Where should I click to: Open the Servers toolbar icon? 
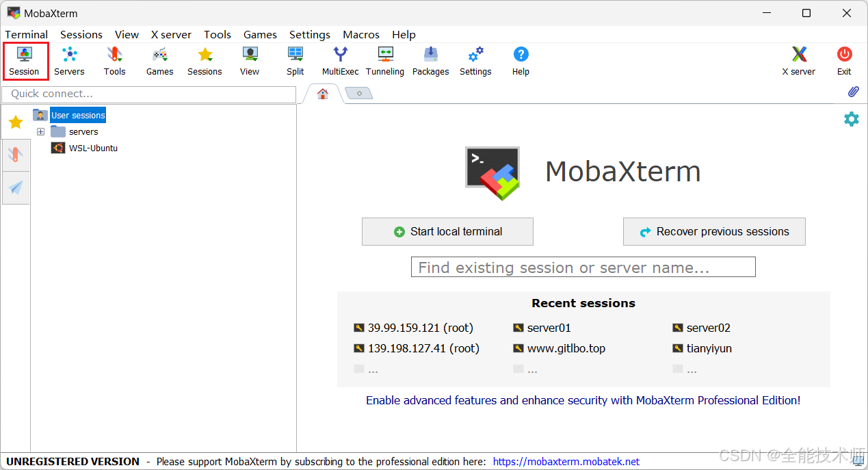(x=69, y=61)
